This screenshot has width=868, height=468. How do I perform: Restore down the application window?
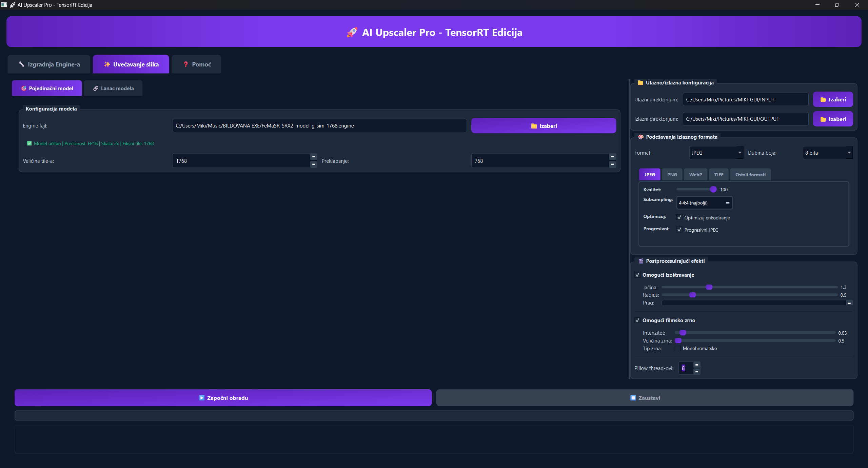tap(837, 5)
